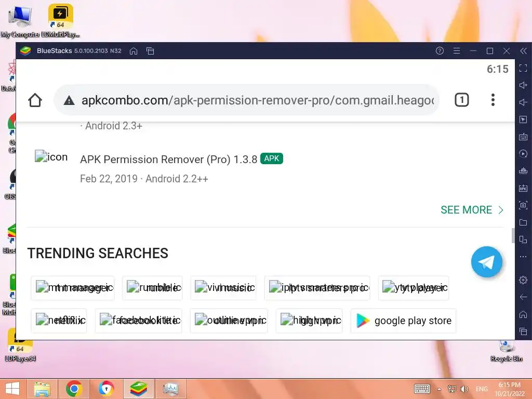Collapse the BlueStacks sidebar with double-chevron
532x399 pixels.
(x=524, y=51)
